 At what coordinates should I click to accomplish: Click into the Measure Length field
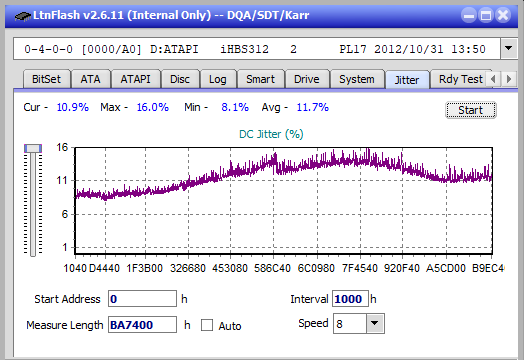142,325
